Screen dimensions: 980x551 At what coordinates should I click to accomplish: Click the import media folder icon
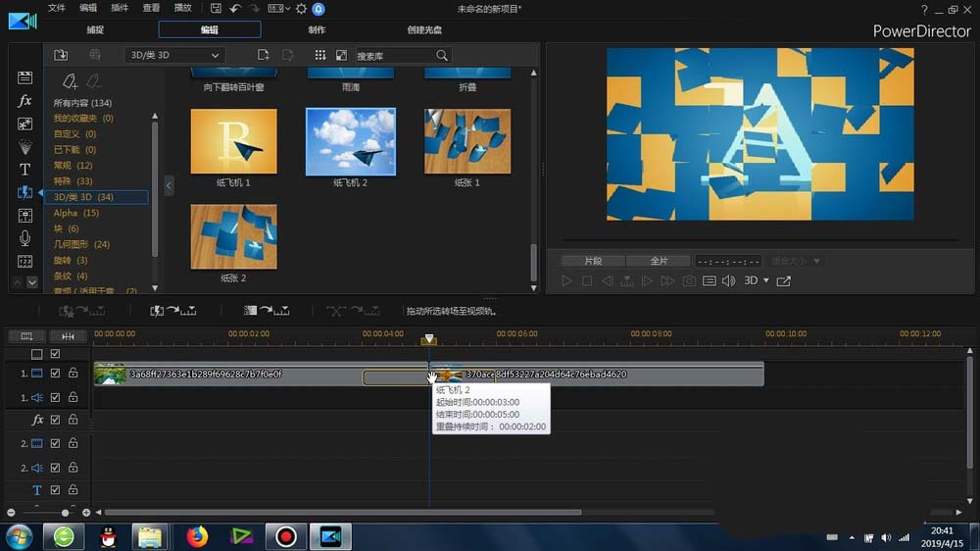click(61, 55)
